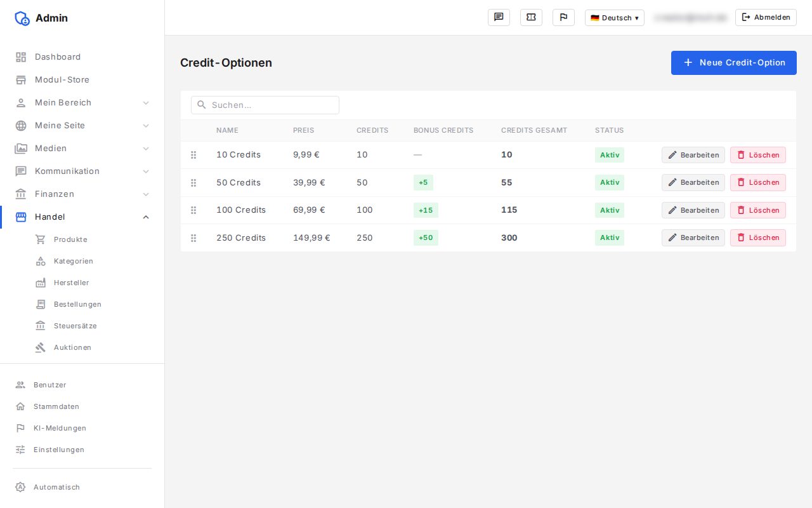The width and height of the screenshot is (812, 508).
Task: Click the Abmelden logout button
Action: coord(766,17)
